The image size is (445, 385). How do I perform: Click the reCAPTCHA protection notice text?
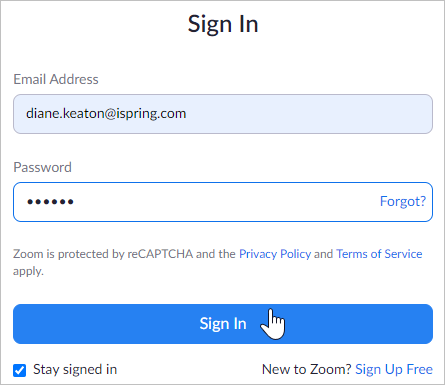(217, 262)
